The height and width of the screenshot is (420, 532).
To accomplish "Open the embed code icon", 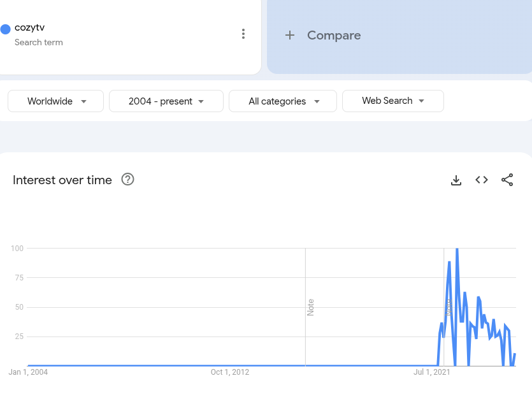I will (482, 180).
